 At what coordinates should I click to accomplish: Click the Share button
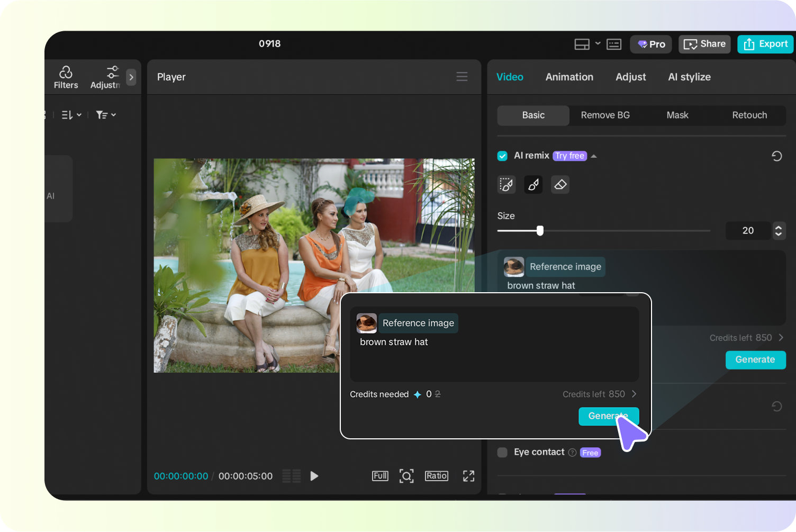click(x=704, y=44)
